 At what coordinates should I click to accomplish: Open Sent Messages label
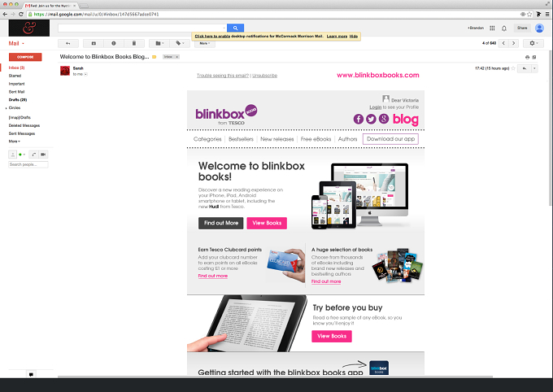pos(22,133)
